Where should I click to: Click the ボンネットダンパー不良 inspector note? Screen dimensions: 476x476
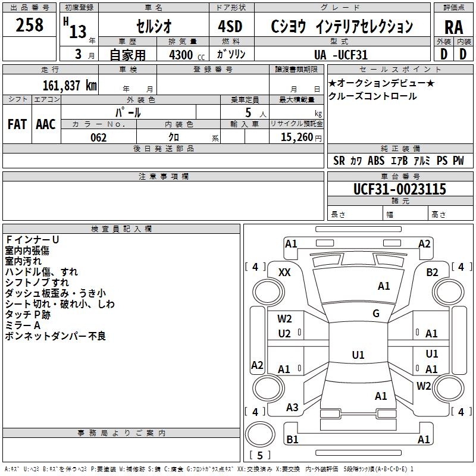55,336
